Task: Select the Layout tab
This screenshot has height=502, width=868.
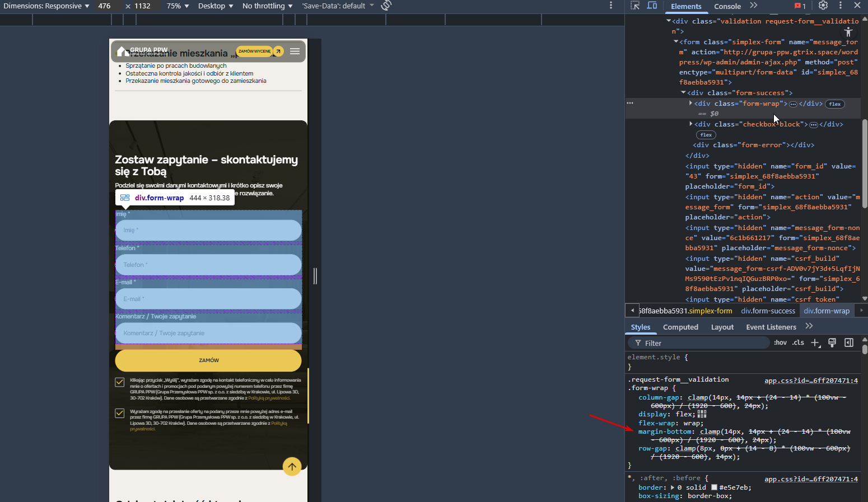Action: pyautogui.click(x=722, y=327)
